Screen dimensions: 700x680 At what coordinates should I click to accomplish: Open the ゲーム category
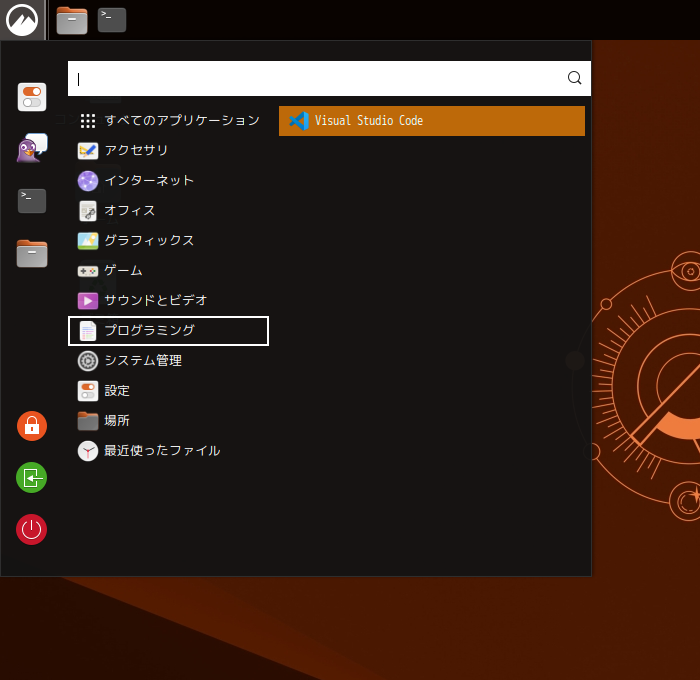[168, 271]
